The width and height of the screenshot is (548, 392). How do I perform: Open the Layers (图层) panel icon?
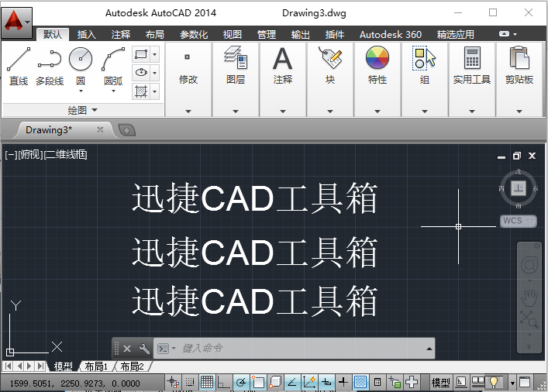coord(236,57)
